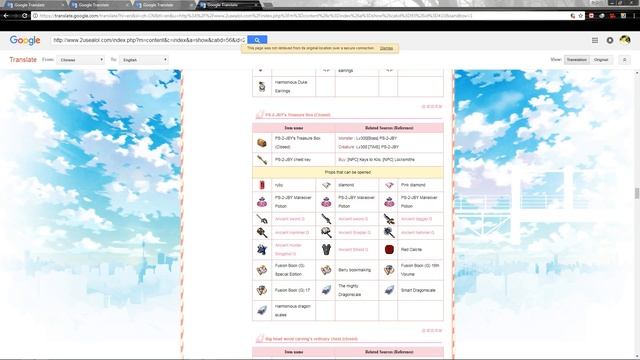Click the Ancient Shield link
Screen dimensions: 640x360
353,249
